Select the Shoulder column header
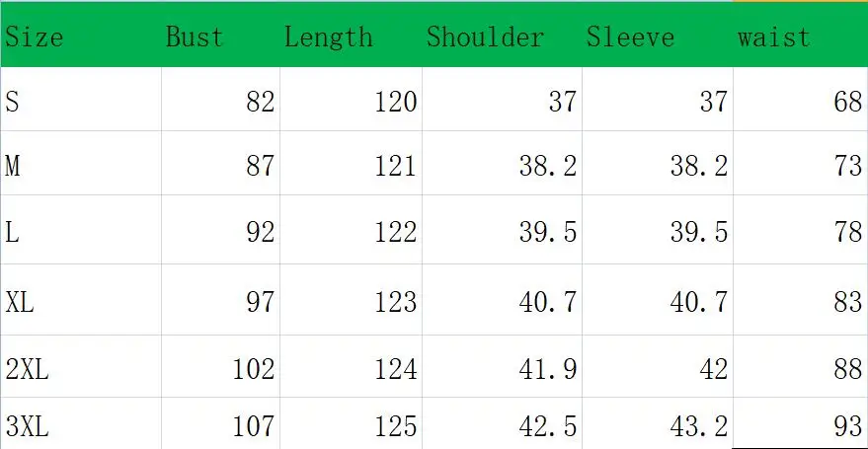 point(502,35)
